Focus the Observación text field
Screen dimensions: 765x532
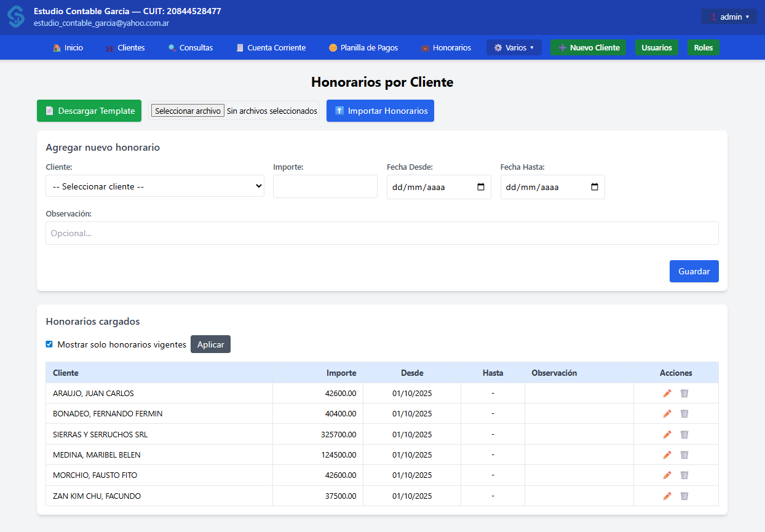coord(382,233)
